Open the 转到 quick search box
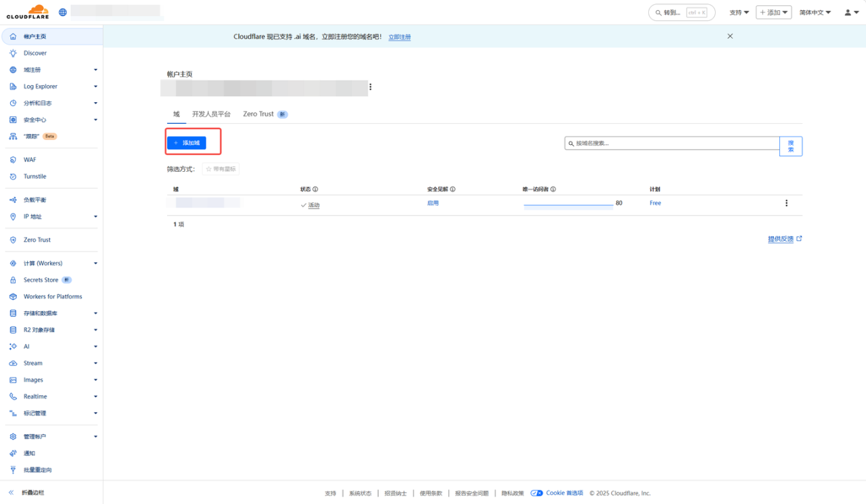This screenshot has height=504, width=866. [681, 12]
